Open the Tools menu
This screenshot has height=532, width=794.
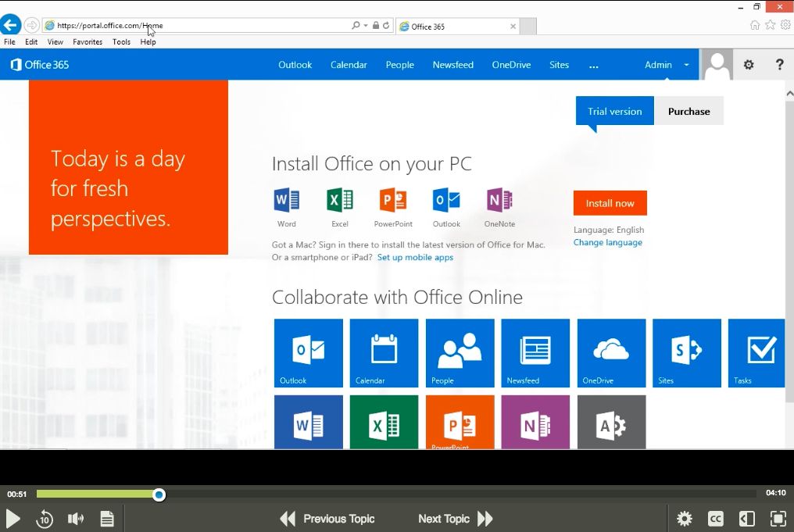122,42
